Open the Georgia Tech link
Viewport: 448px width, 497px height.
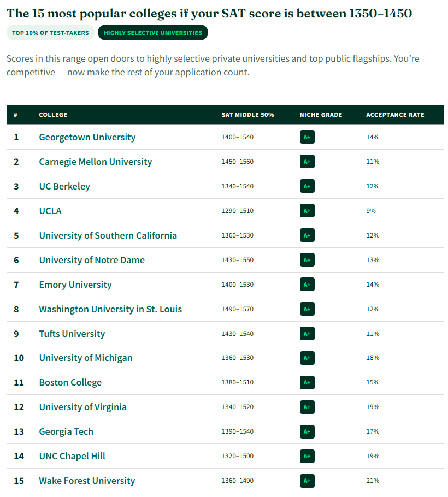click(x=66, y=431)
